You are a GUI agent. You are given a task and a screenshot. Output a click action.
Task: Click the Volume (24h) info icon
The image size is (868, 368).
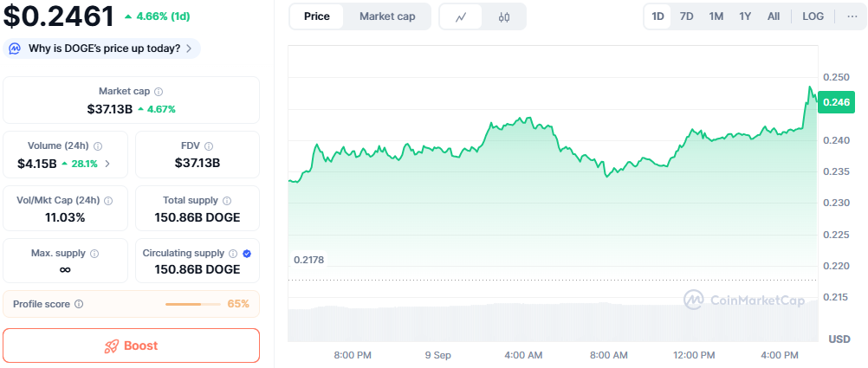(x=98, y=146)
